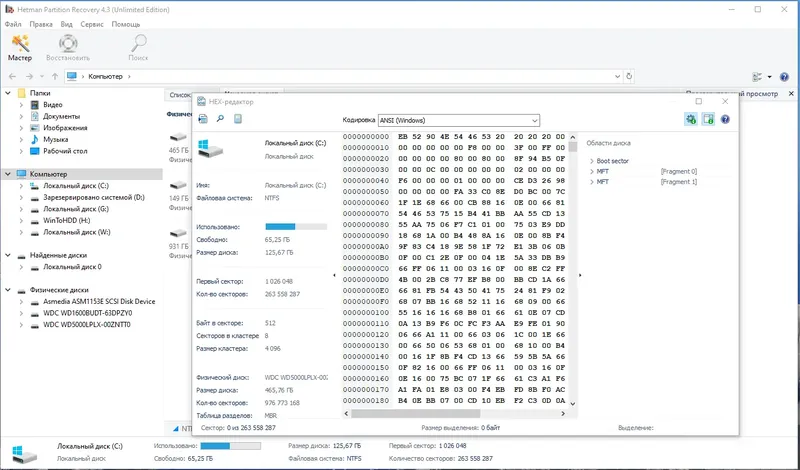
Task: Collapse right disk areas splitter arrow
Action: click(580, 276)
